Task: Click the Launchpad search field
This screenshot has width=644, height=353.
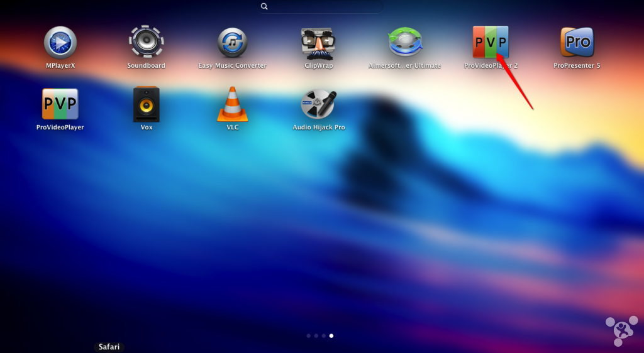Action: click(321, 6)
